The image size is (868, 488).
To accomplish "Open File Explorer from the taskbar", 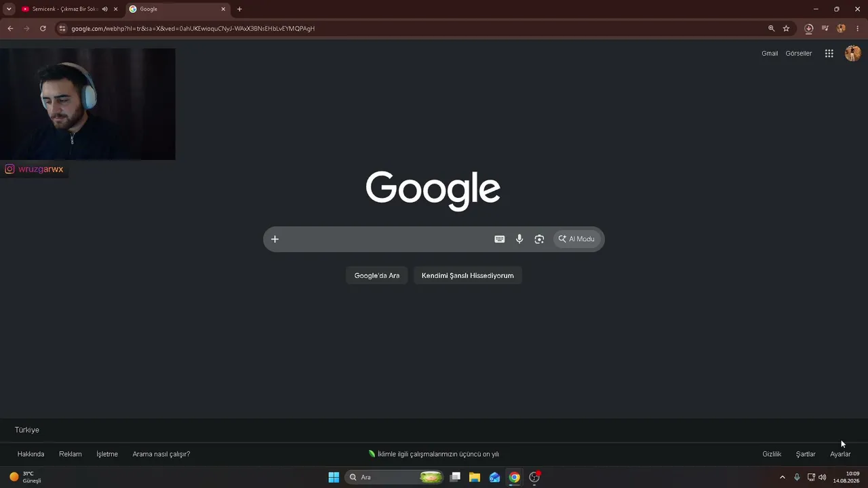I will click(x=475, y=477).
